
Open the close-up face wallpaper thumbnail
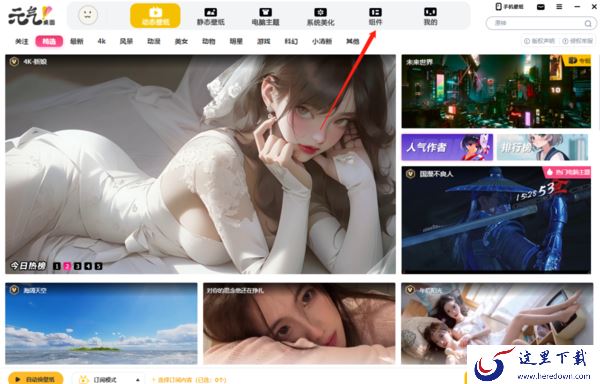[299, 323]
